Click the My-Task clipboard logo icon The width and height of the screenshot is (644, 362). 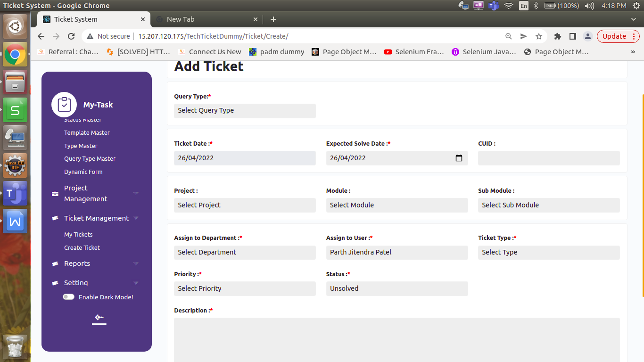[x=64, y=105]
